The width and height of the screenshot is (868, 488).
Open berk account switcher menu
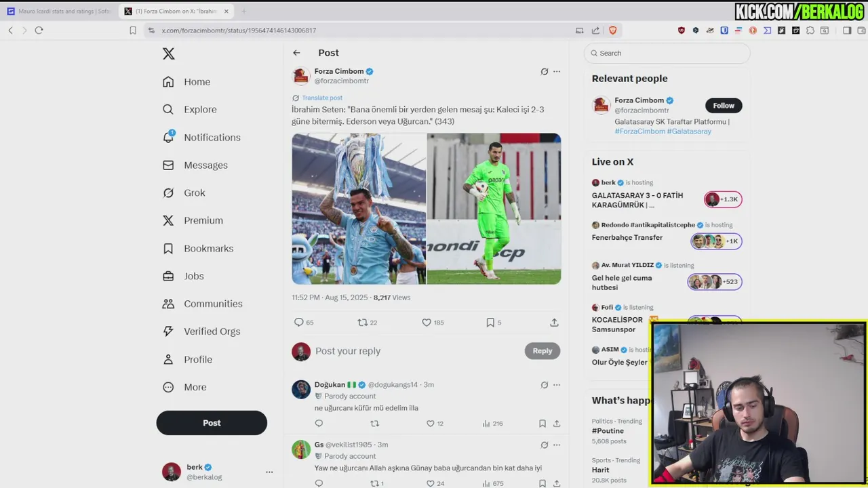click(x=269, y=472)
